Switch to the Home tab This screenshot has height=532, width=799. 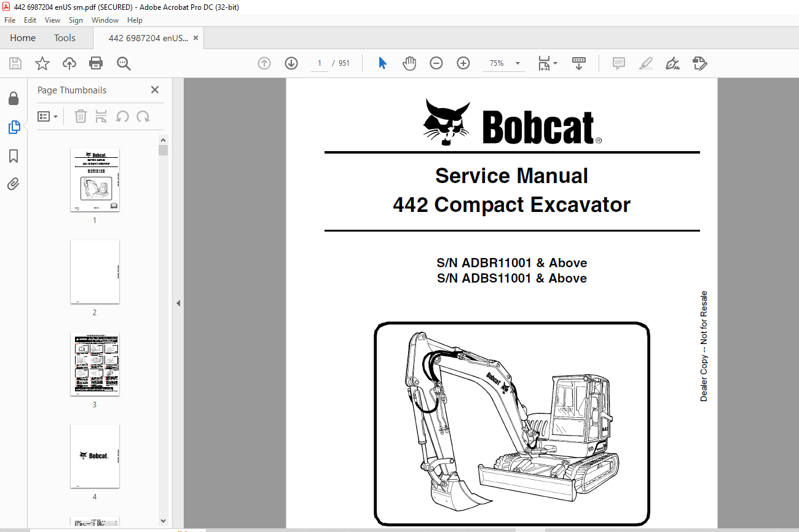click(23, 38)
